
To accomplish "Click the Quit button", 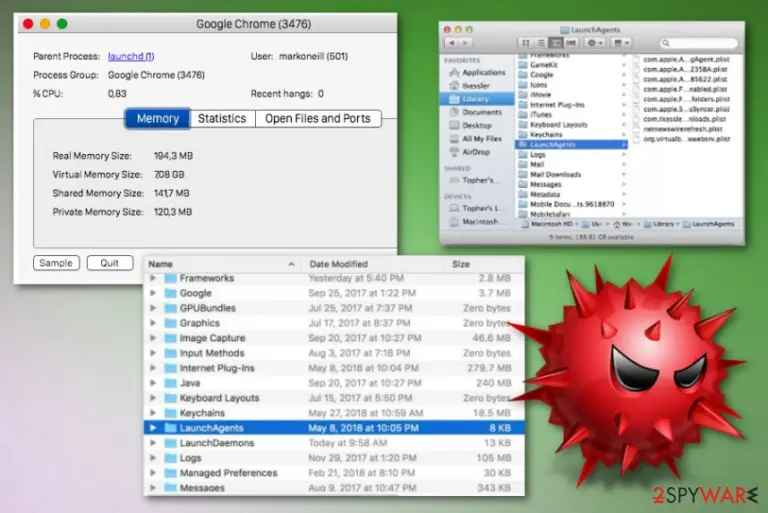I will (x=110, y=263).
